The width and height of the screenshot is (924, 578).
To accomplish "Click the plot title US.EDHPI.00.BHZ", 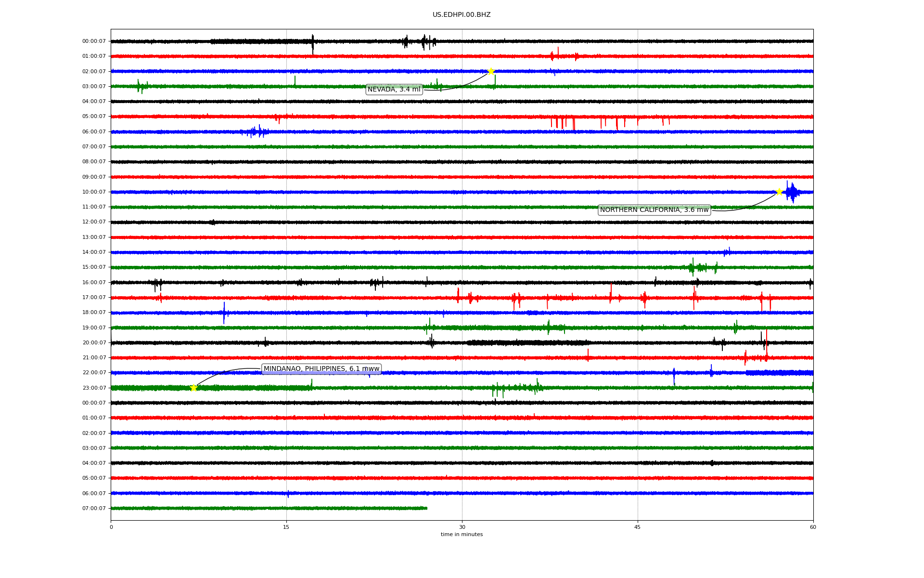I will [x=462, y=15].
